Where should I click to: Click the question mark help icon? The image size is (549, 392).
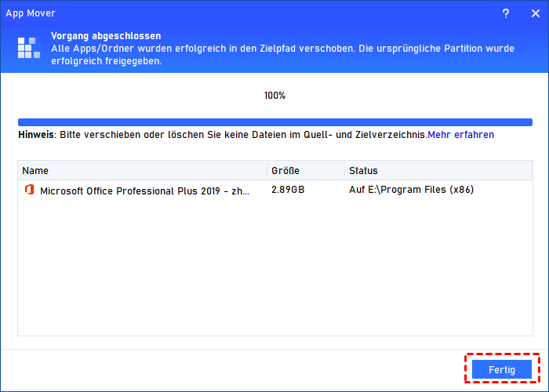[506, 14]
